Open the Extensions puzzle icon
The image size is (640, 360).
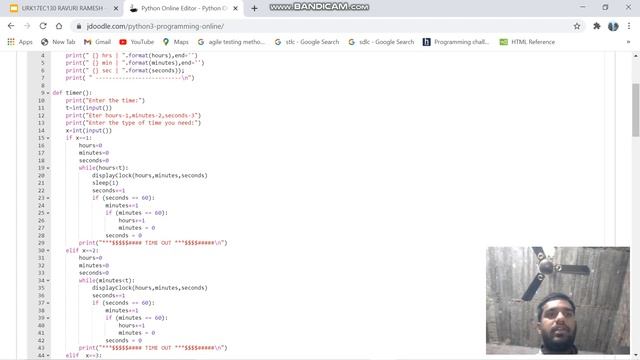(597, 26)
